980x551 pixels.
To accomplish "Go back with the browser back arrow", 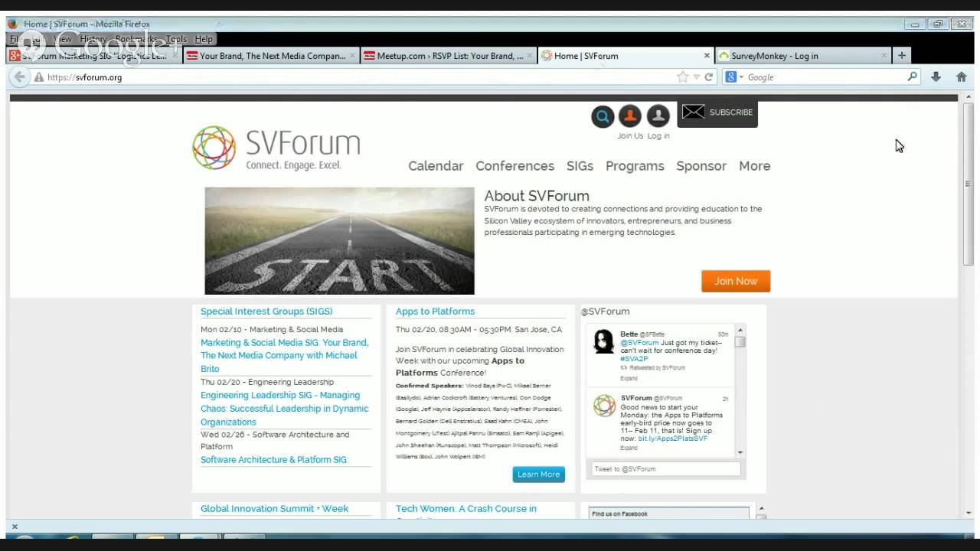I will point(19,77).
